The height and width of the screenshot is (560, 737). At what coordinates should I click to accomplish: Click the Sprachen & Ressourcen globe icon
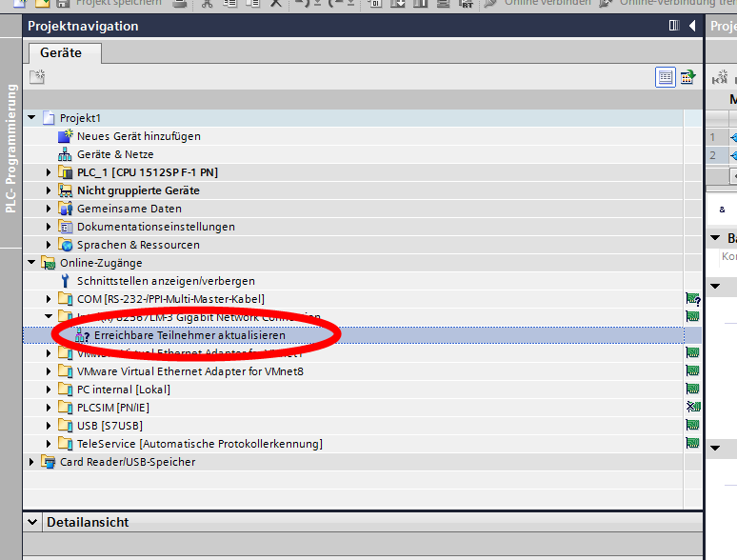66,245
